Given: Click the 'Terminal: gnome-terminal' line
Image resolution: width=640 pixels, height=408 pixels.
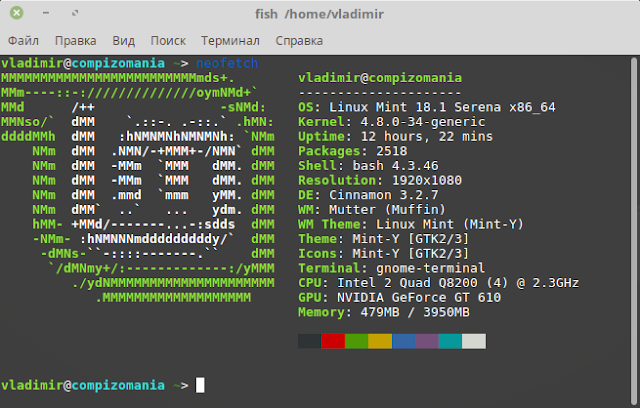Looking at the screenshot, I should (x=391, y=268).
